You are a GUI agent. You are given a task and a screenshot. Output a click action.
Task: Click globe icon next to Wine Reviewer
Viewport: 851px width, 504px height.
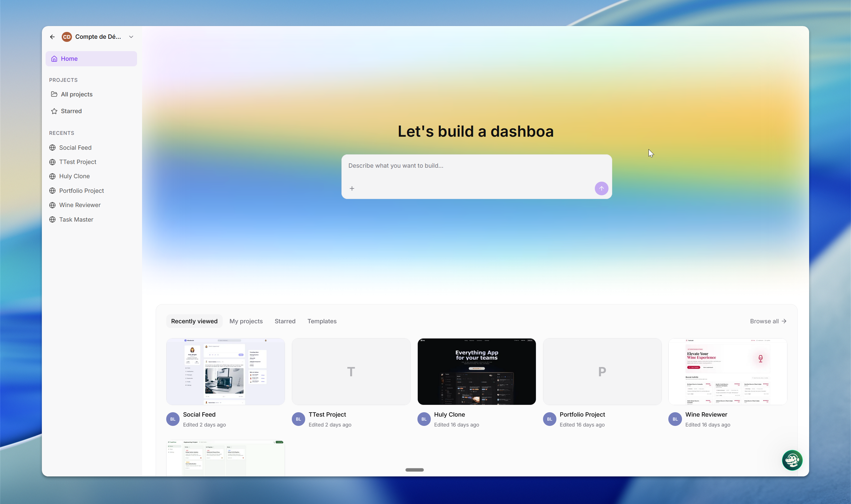click(52, 205)
